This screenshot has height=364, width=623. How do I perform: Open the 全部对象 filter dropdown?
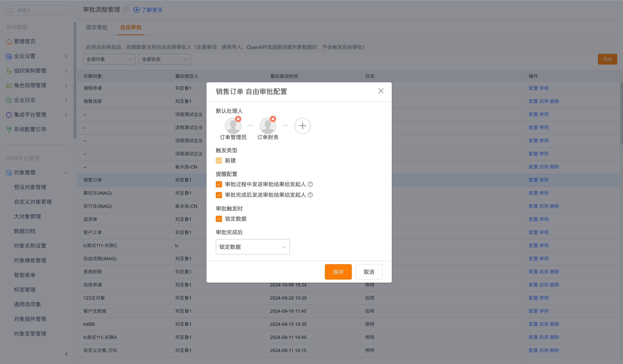[109, 59]
